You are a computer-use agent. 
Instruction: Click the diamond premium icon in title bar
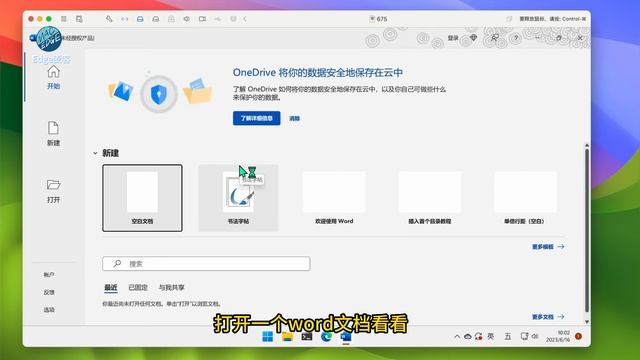coord(473,38)
